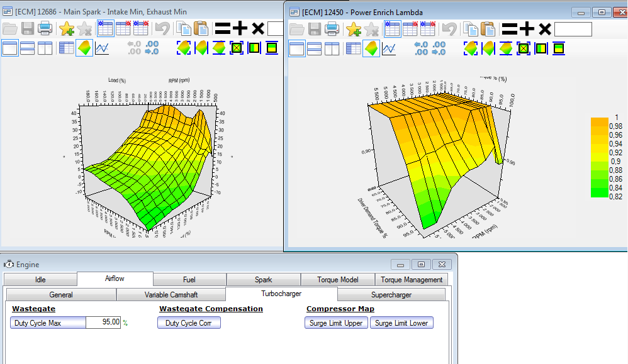Toggle table grid view in Main Spark window

(x=66, y=48)
